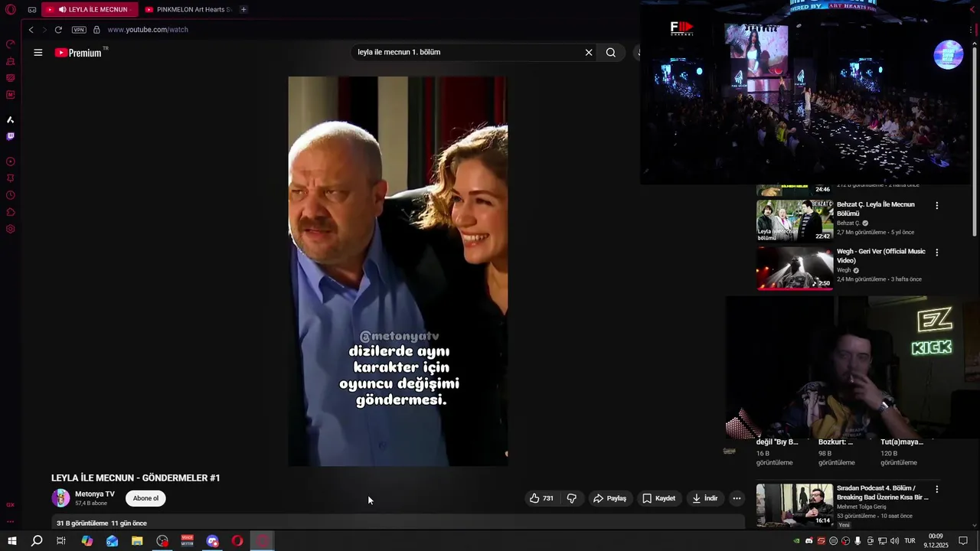The width and height of the screenshot is (980, 551).
Task: Open red Opera browser from taskbar
Action: (237, 541)
